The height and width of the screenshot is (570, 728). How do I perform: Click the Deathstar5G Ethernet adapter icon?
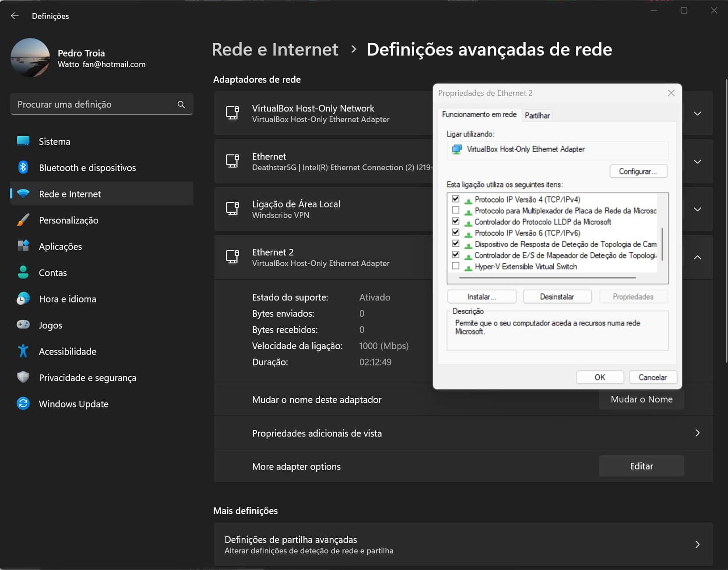coord(232,161)
